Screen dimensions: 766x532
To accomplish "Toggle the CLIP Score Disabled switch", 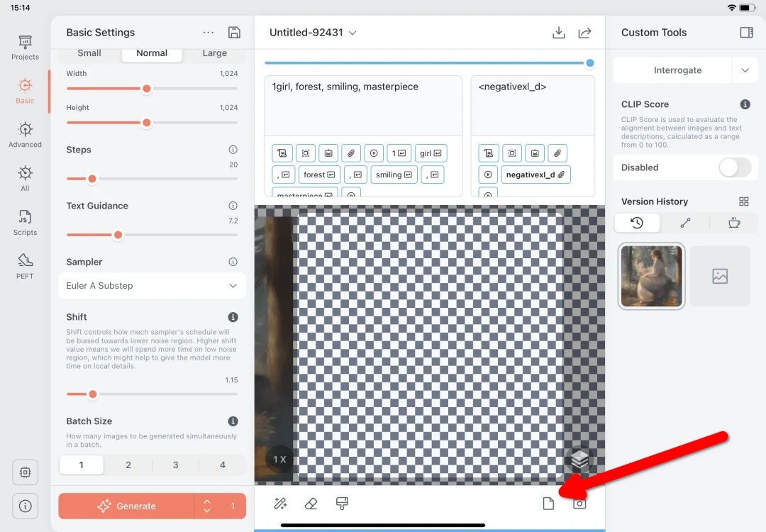I will tap(735, 167).
